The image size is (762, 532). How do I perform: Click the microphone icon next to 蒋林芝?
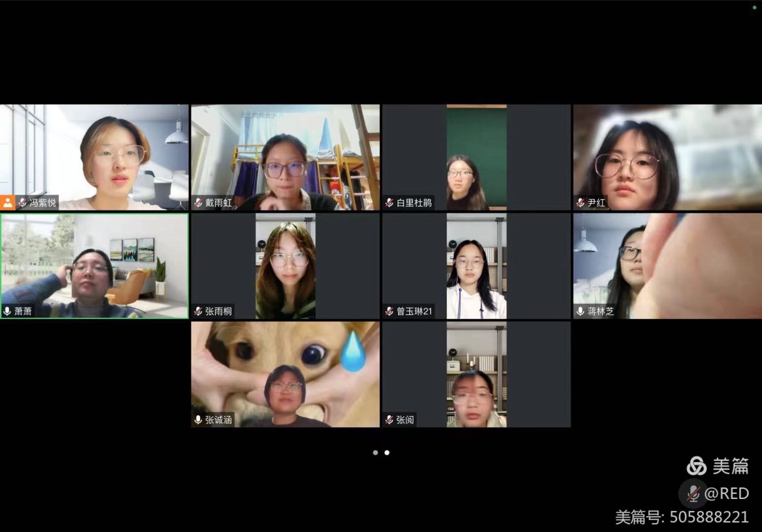pos(581,311)
